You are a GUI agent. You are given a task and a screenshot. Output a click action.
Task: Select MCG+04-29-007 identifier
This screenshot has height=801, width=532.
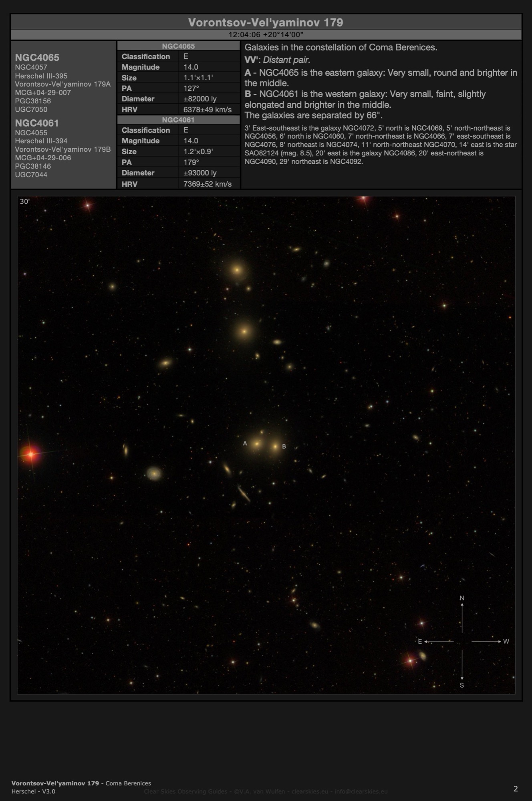point(43,93)
